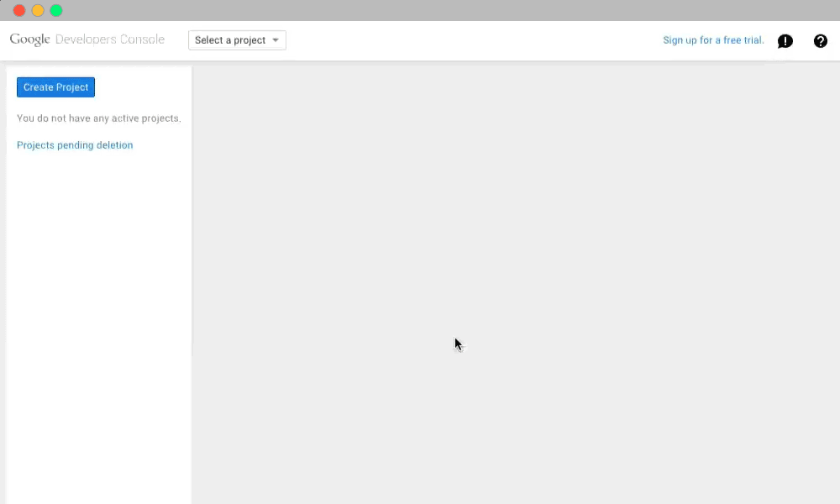Open the 'Projects pending deletion' link
Viewport: 840px width, 504px height.
75,145
